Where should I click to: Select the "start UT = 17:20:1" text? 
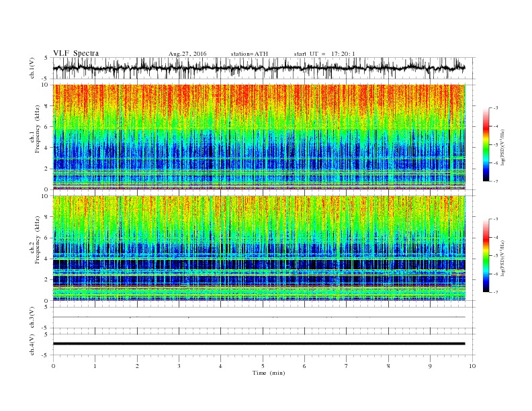coord(324,54)
